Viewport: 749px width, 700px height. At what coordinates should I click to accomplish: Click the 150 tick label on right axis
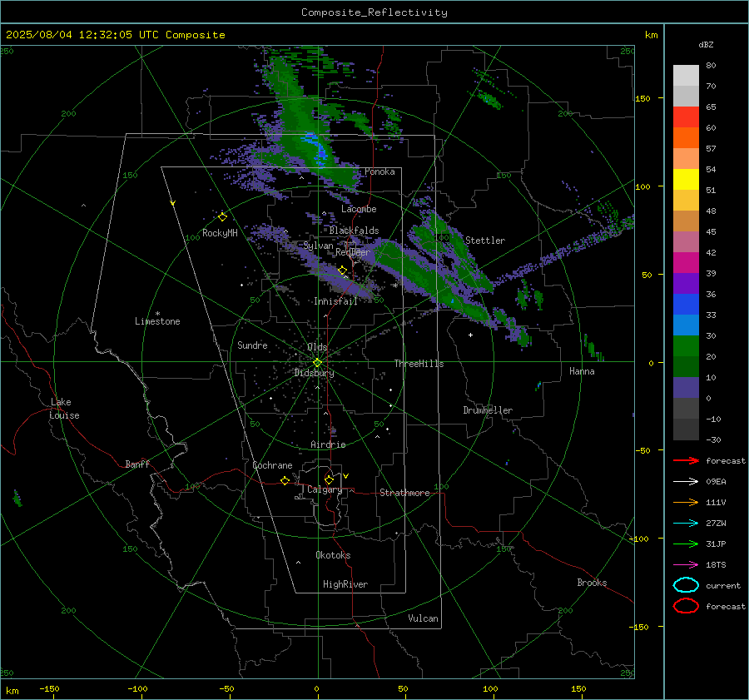[643, 98]
